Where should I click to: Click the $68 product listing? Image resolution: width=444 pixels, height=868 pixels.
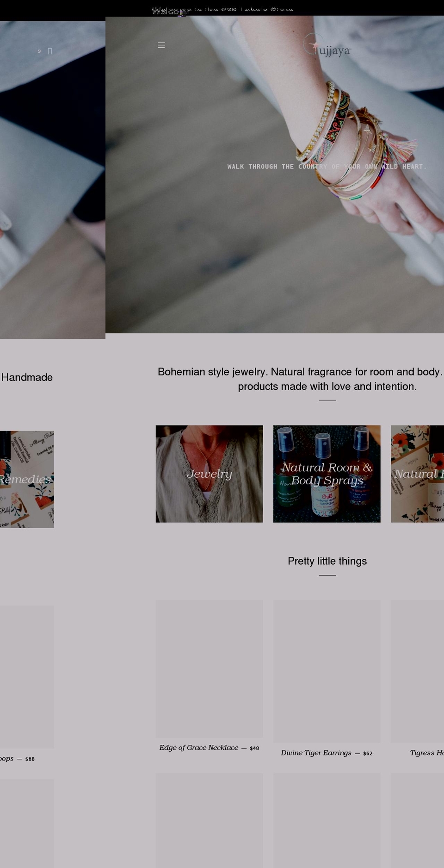(x=17, y=758)
